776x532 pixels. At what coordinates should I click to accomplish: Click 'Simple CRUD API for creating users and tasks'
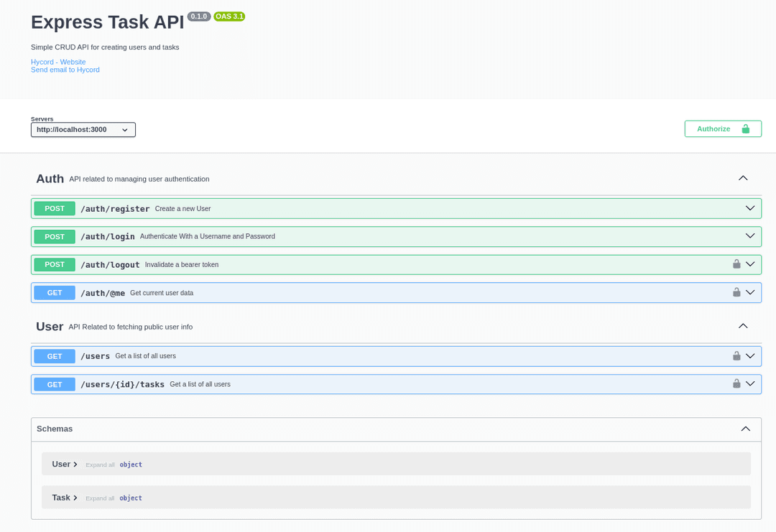tap(105, 47)
